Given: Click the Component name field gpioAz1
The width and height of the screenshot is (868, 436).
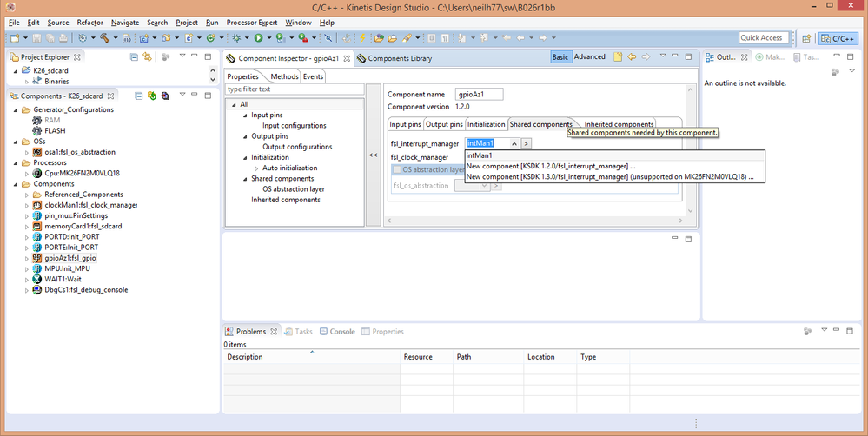Looking at the screenshot, I should click(x=480, y=95).
